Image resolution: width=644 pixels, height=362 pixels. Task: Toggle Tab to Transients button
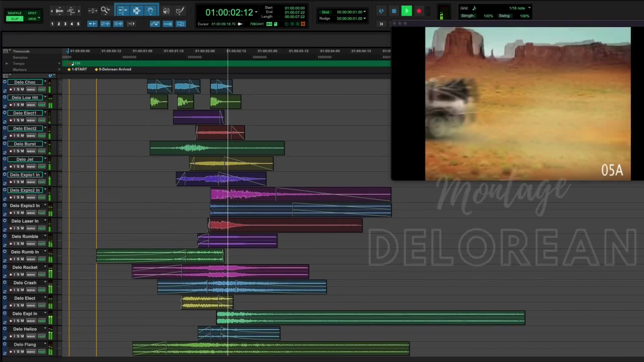92,24
